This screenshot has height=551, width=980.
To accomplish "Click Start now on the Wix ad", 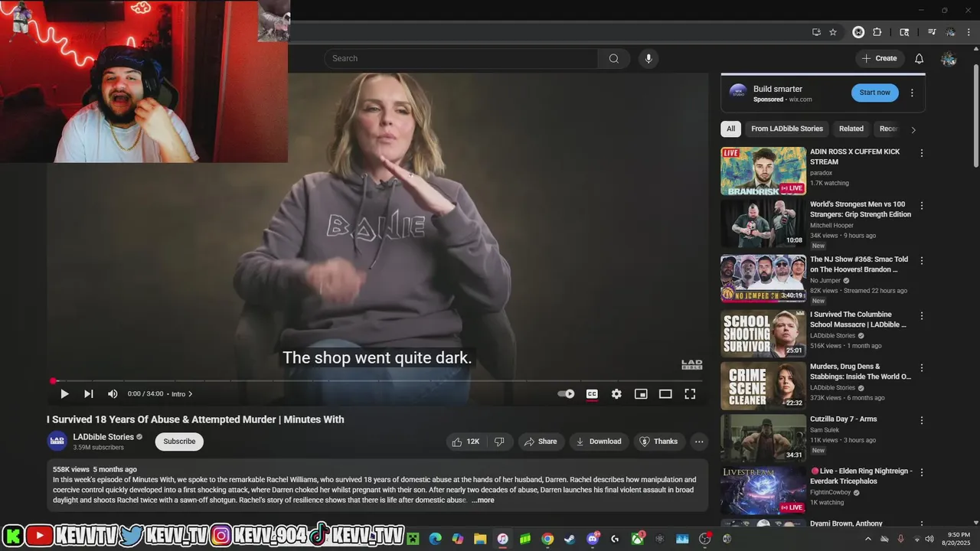I will tap(874, 93).
